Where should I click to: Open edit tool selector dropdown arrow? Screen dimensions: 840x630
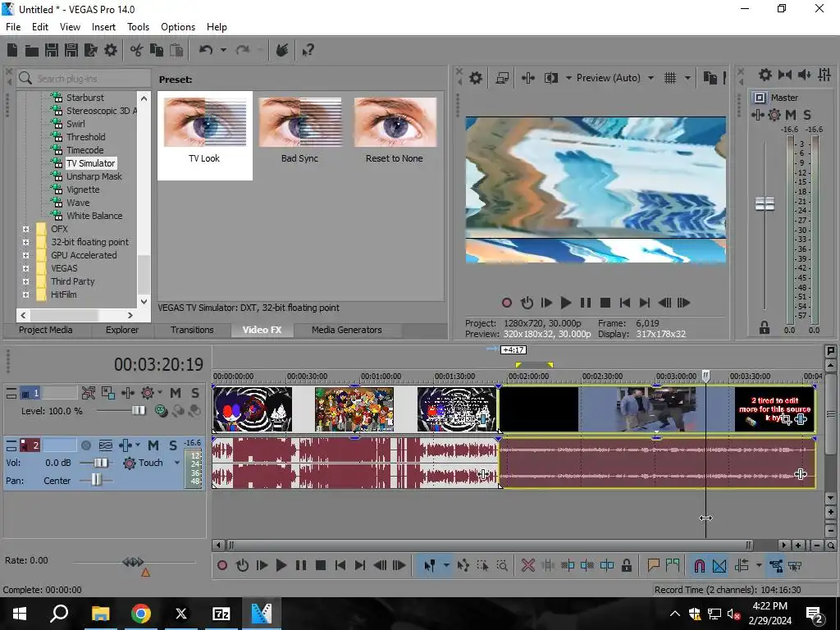coord(445,565)
